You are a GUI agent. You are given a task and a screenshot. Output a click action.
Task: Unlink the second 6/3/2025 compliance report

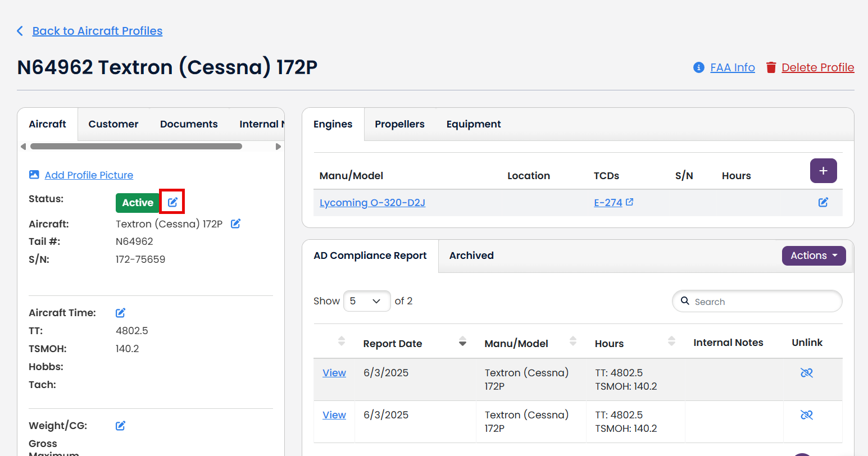(806, 415)
